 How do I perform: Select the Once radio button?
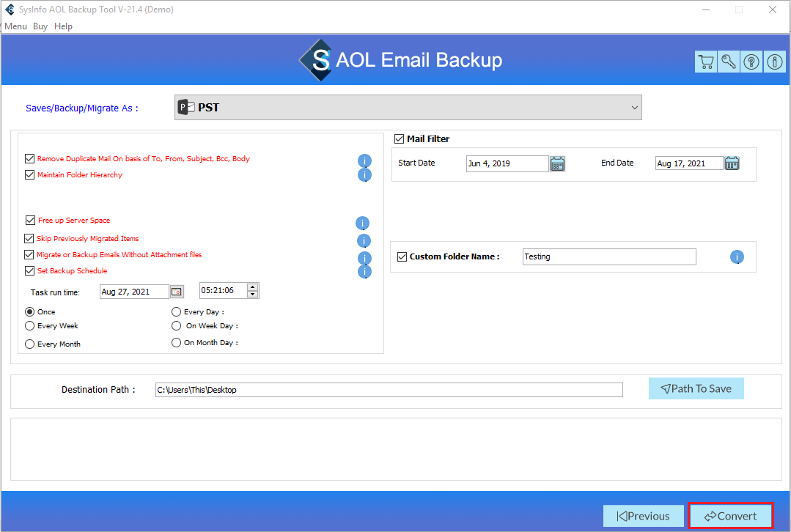click(x=30, y=311)
